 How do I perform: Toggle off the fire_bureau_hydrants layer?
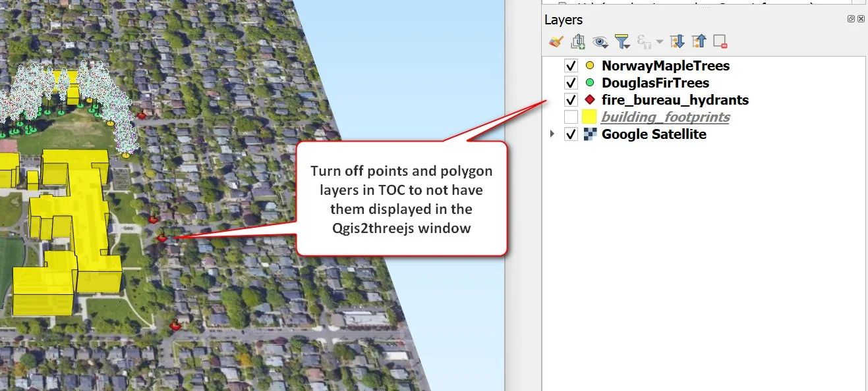point(571,100)
